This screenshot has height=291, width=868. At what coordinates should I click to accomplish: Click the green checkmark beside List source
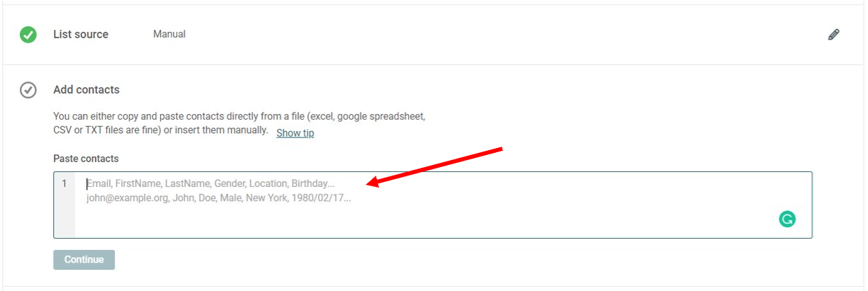pyautogui.click(x=28, y=34)
